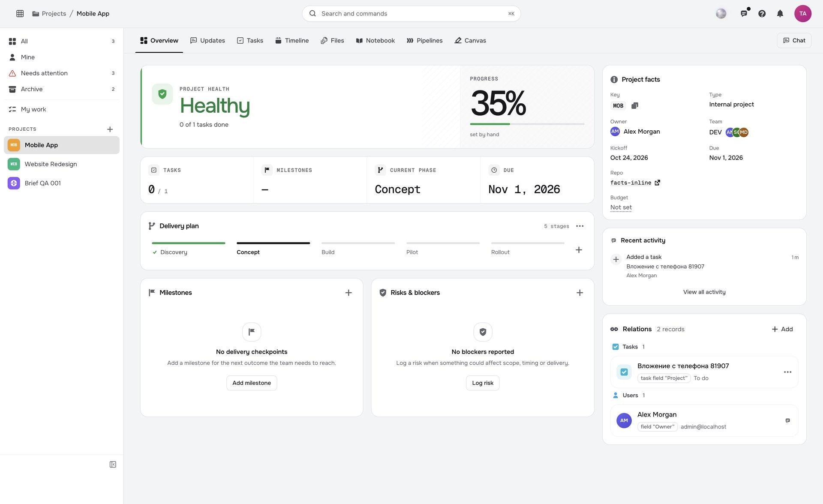Show Needs attention items
This screenshot has width=823, height=504.
[x=61, y=73]
